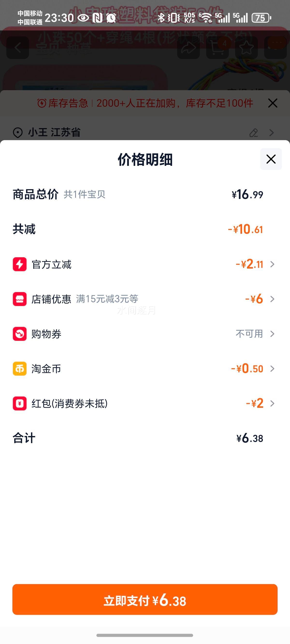Tap the 购物券 coupon icon
The height and width of the screenshot is (644, 290).
pos(20,334)
